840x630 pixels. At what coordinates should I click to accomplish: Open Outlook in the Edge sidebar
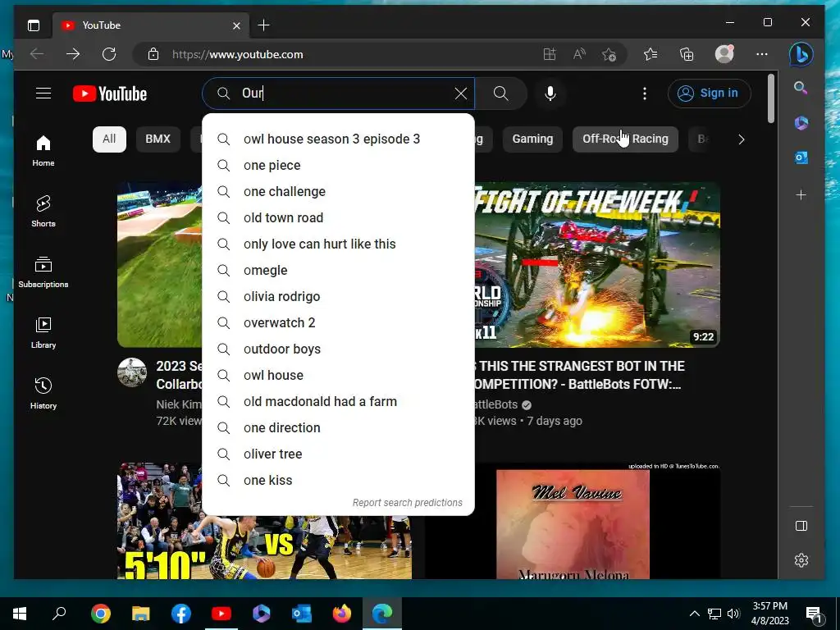click(801, 157)
